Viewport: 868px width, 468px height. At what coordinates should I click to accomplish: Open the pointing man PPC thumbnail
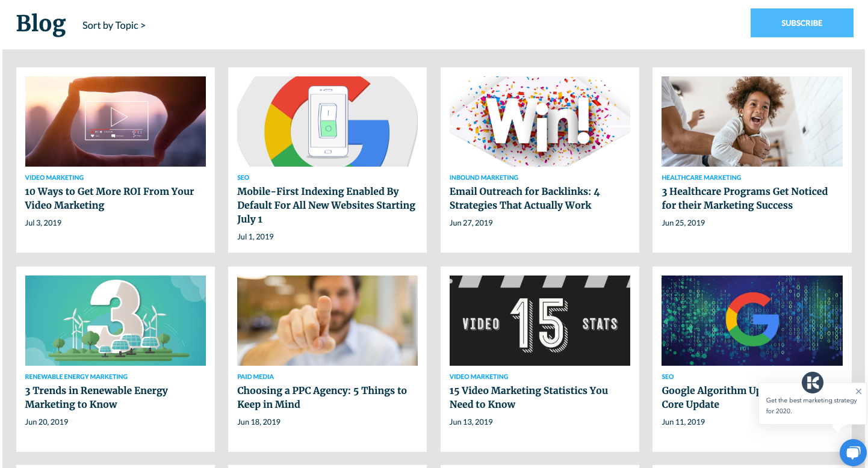click(327, 321)
